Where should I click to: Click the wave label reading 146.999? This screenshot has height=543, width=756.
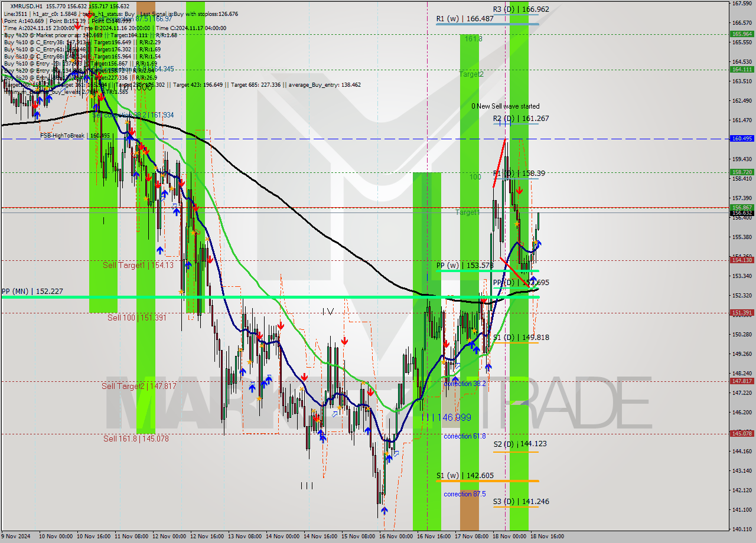tap(454, 417)
